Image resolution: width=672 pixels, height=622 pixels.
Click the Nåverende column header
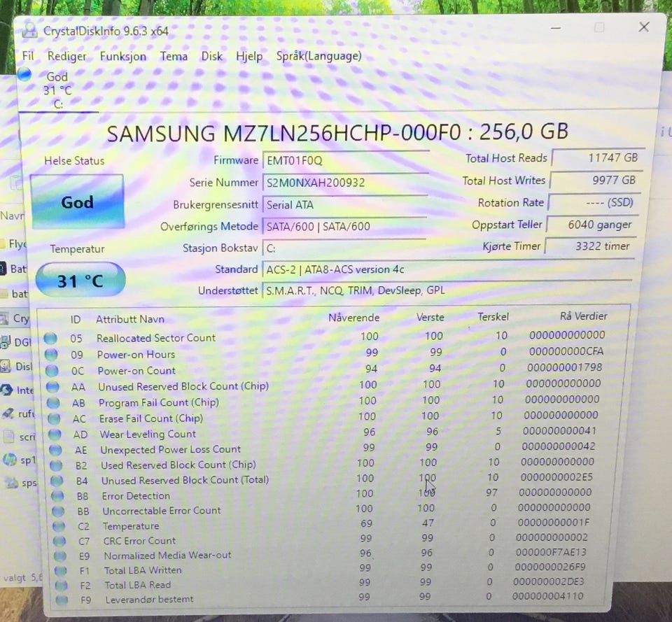point(354,318)
